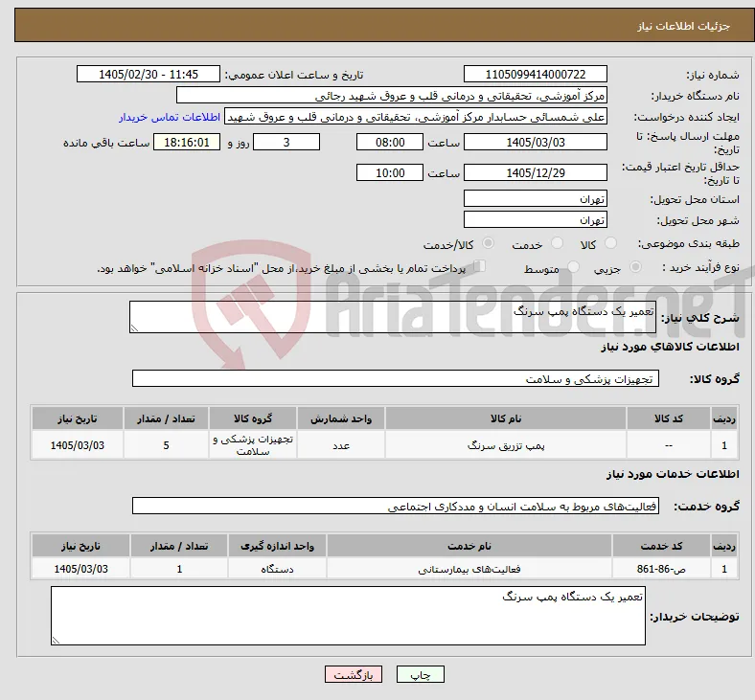
Task: Select the جزیی purchase type radio
Action: pyautogui.click(x=635, y=267)
